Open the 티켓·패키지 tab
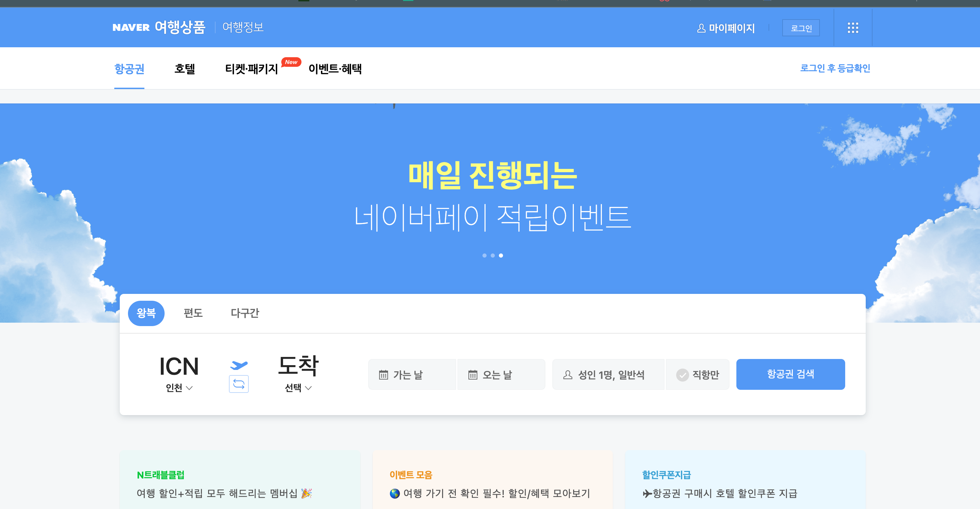The width and height of the screenshot is (980, 509). coord(252,69)
